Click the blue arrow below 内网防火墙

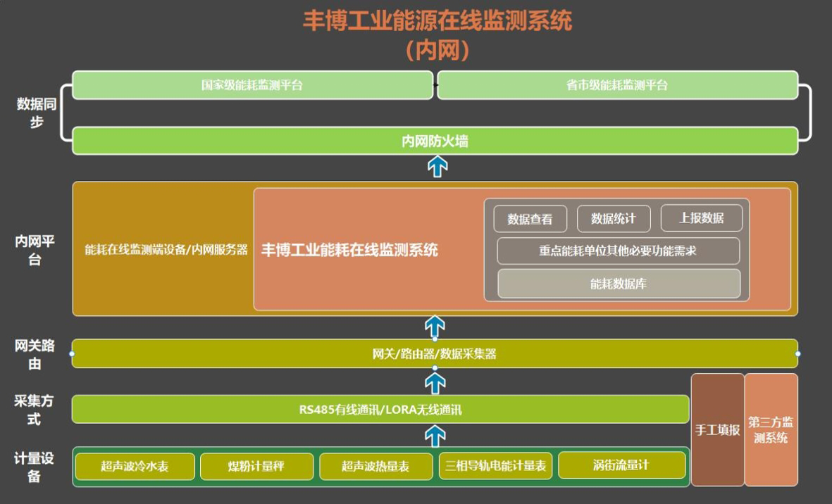point(438,168)
